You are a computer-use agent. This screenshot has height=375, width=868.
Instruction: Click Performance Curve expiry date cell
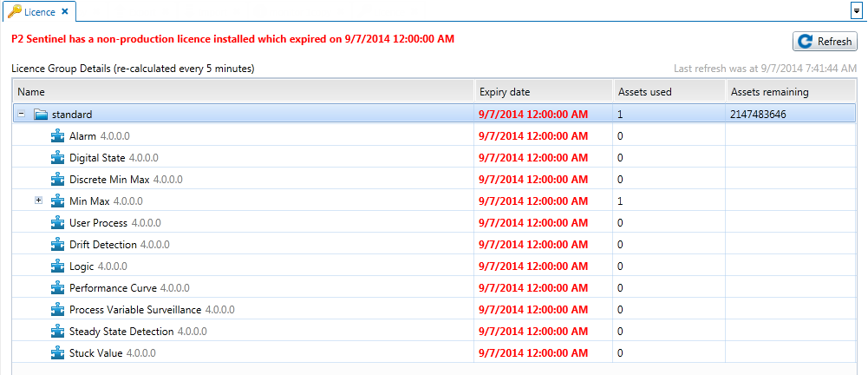(544, 287)
